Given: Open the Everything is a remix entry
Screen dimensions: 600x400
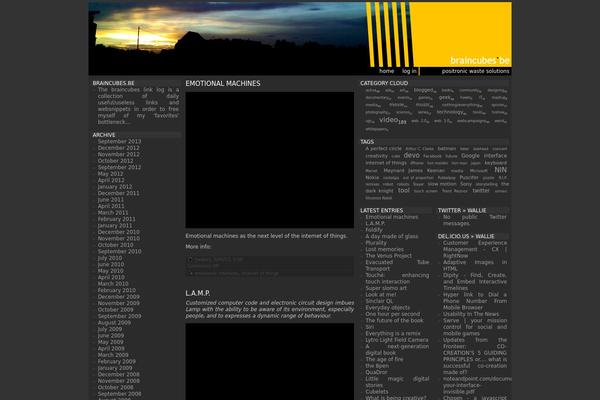Looking at the screenshot, I should click(x=393, y=333).
